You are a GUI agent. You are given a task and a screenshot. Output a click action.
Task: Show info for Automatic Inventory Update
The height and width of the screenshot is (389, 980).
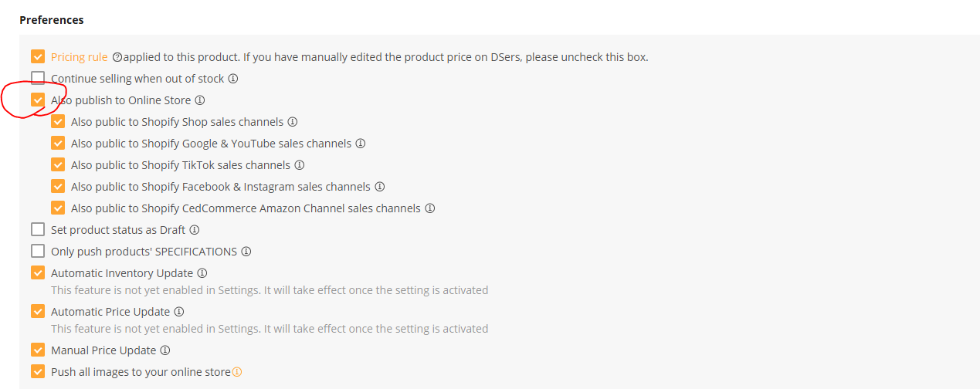(x=202, y=273)
